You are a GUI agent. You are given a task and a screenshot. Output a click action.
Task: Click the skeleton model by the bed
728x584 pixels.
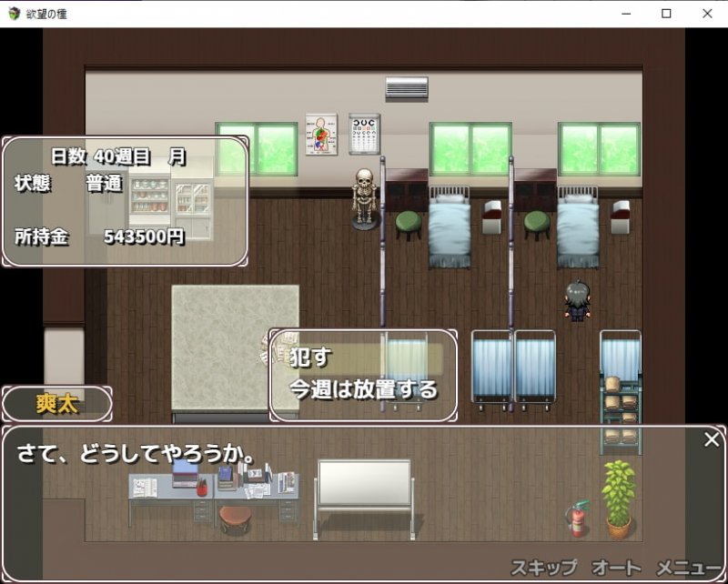[365, 196]
